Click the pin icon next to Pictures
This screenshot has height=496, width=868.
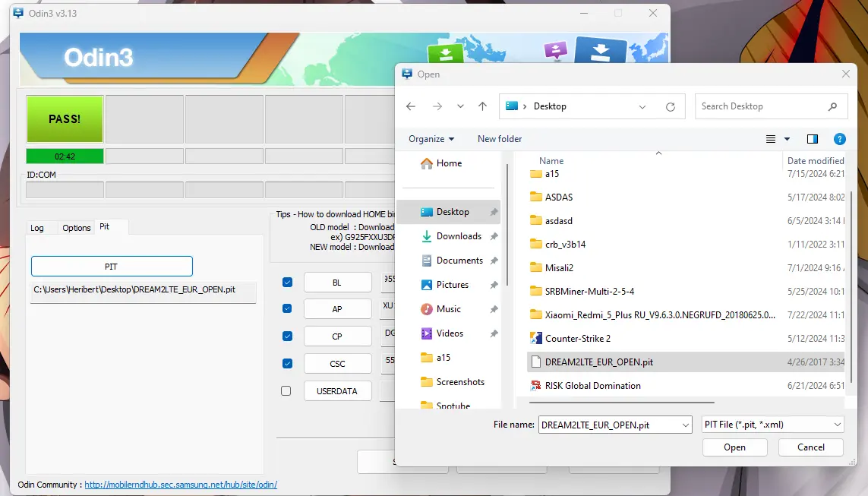point(494,285)
